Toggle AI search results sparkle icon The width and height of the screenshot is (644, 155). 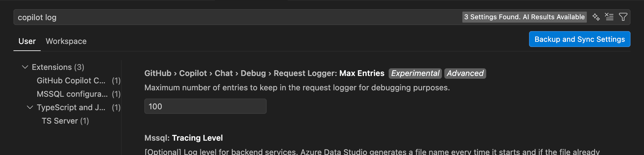tap(596, 17)
